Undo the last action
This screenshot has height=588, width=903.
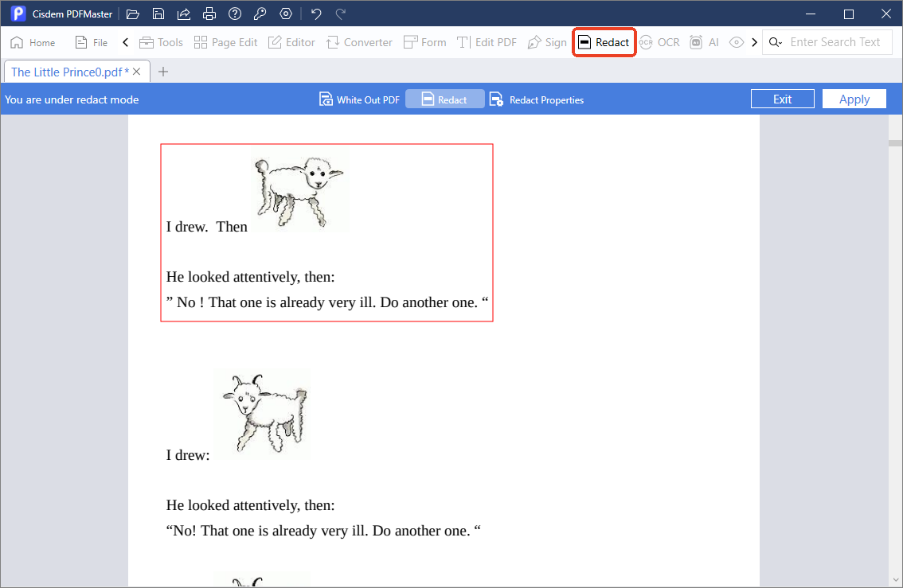[x=315, y=14]
